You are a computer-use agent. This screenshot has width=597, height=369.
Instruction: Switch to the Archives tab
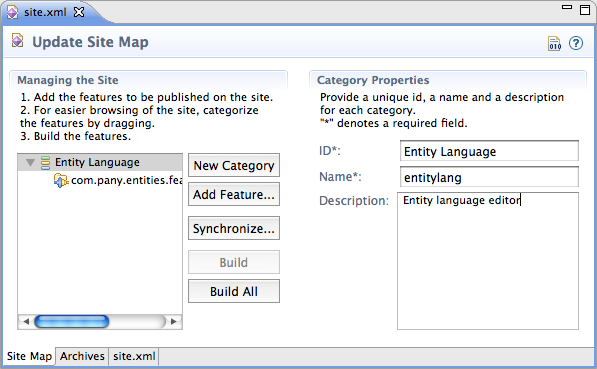(82, 356)
